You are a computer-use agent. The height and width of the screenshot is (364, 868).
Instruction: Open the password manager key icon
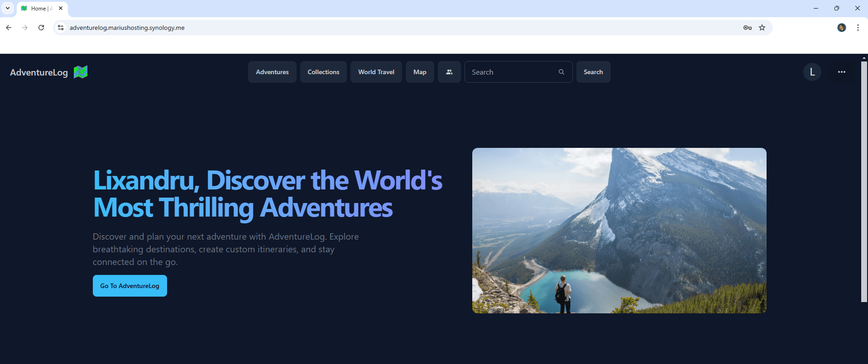point(748,28)
